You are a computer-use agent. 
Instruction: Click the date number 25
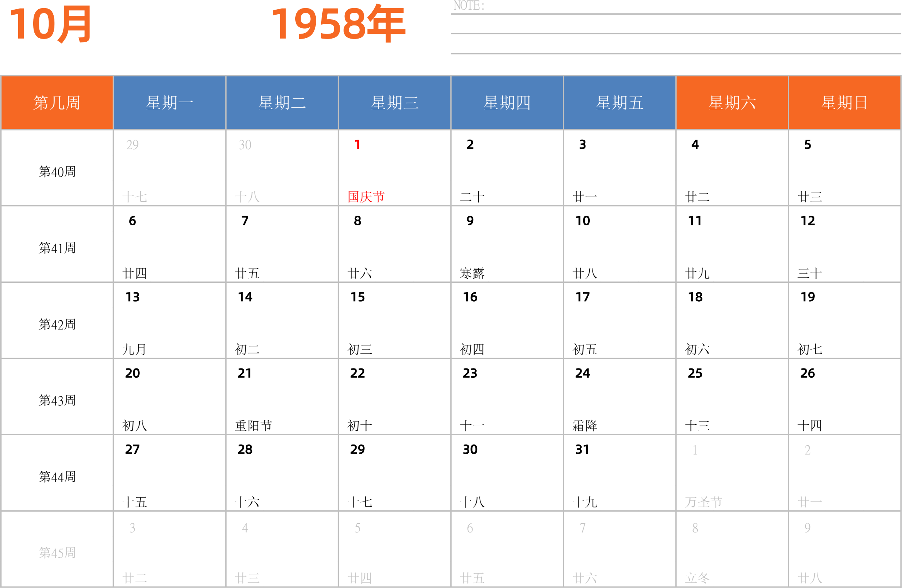tap(695, 373)
